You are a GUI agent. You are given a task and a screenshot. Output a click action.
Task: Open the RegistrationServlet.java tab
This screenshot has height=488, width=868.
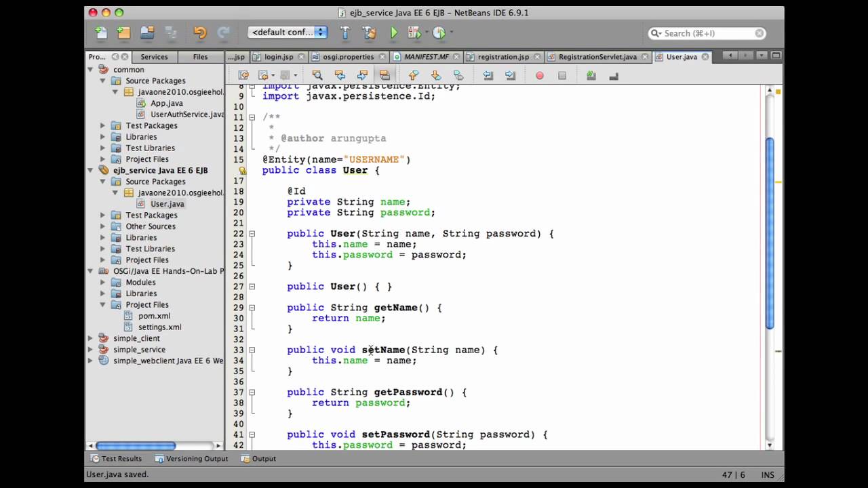(x=597, y=57)
